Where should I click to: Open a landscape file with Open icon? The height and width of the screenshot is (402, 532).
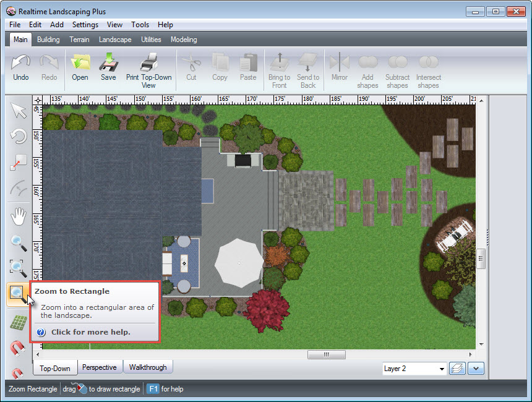click(80, 62)
